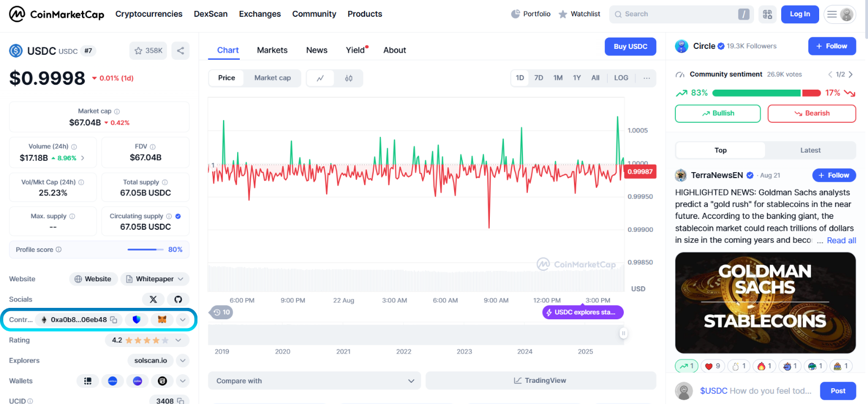Click the QR code app download icon
The image size is (868, 404).
pos(767,14)
